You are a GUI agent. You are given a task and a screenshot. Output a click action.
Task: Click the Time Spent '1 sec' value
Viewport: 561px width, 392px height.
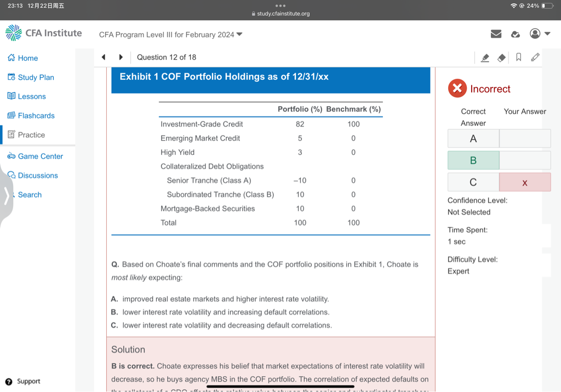(456, 242)
